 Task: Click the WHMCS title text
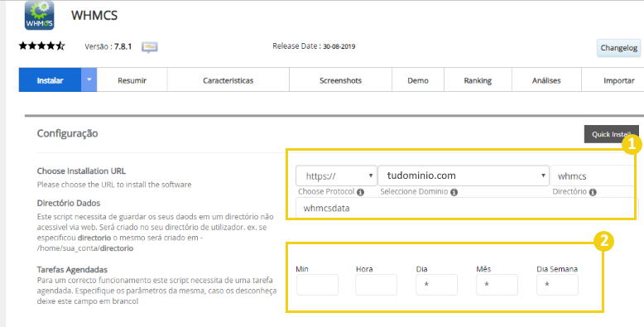(x=94, y=15)
